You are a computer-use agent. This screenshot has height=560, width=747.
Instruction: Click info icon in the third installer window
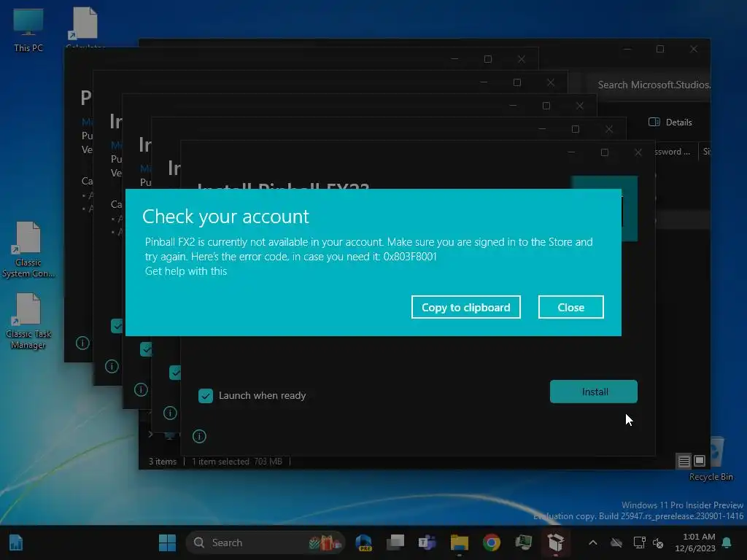coord(141,389)
